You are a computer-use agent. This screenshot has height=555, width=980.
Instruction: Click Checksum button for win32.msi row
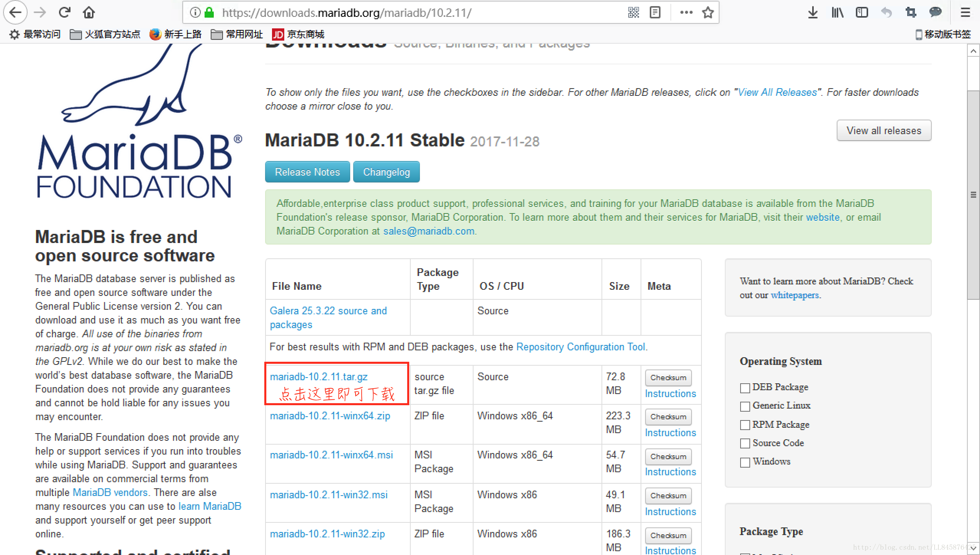[668, 496]
